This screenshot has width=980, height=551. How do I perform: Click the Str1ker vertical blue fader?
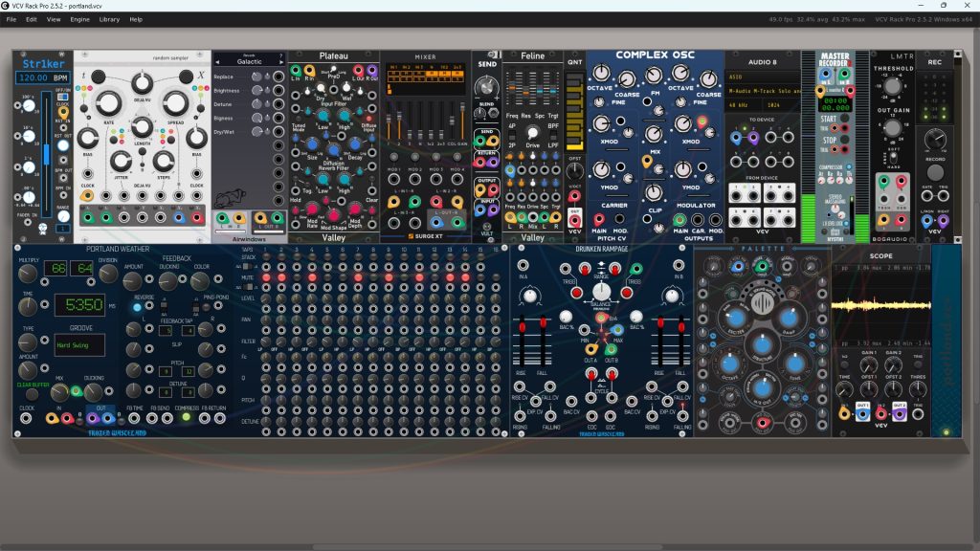click(46, 154)
